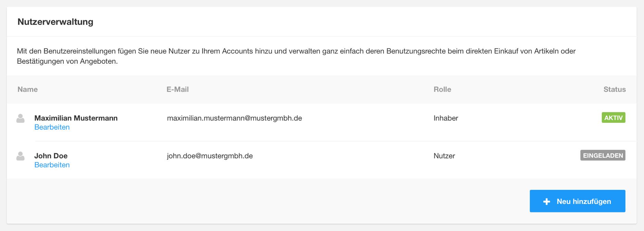Click the Nutzer role cell
644x231 pixels.
point(444,156)
